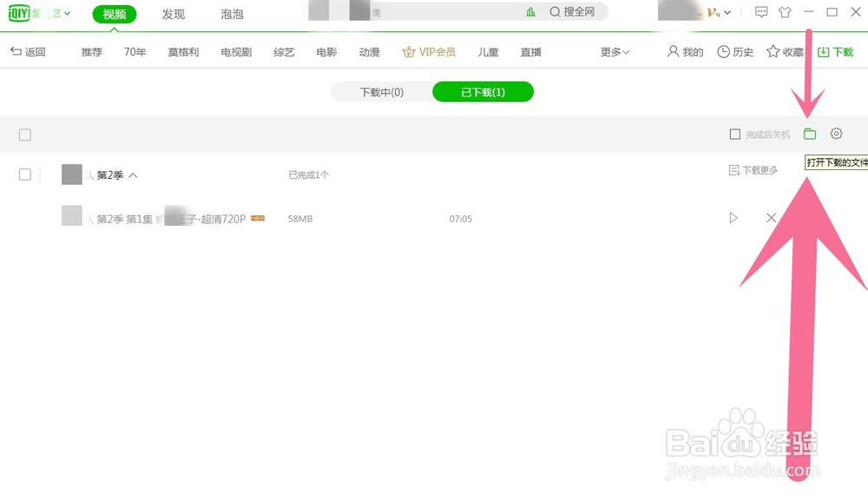Click the 返回 back button
The width and height of the screenshot is (868, 500).
(30, 51)
